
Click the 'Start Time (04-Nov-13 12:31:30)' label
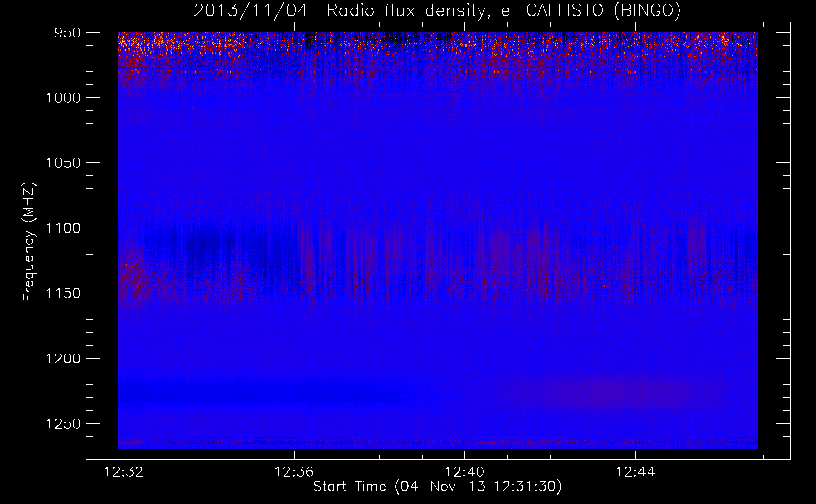437,487
